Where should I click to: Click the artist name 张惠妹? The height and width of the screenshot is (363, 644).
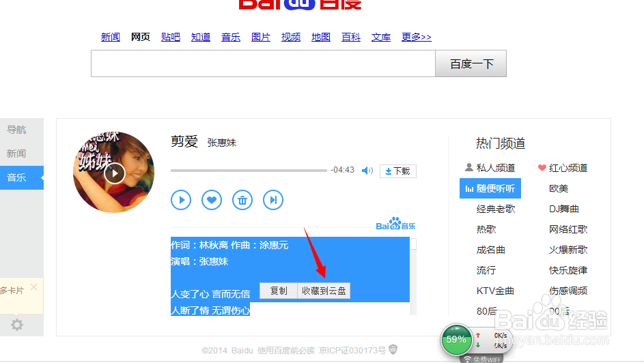(222, 143)
